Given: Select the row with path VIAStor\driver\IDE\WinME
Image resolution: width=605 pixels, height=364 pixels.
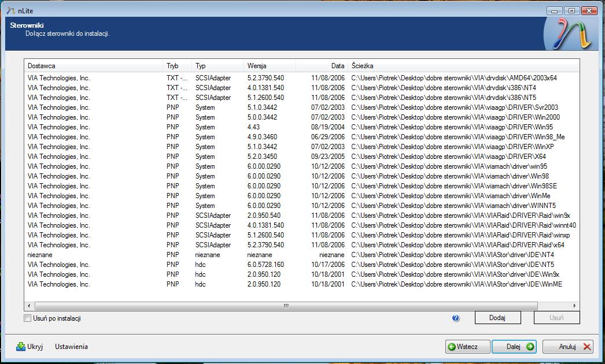Looking at the screenshot, I should [x=302, y=285].
